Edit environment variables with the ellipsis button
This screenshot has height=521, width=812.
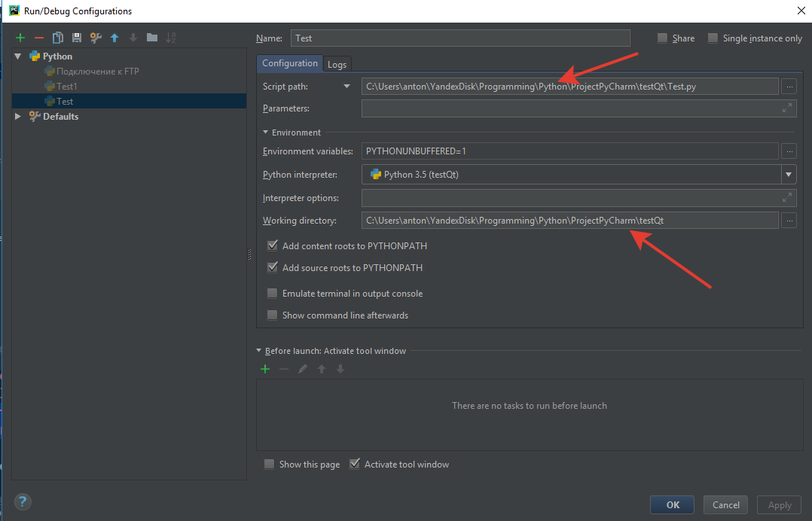(x=789, y=151)
